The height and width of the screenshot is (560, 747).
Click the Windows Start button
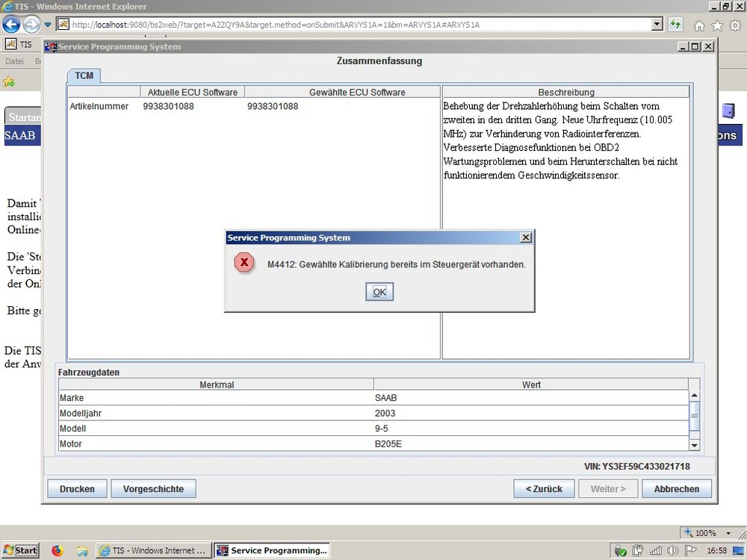(20, 550)
